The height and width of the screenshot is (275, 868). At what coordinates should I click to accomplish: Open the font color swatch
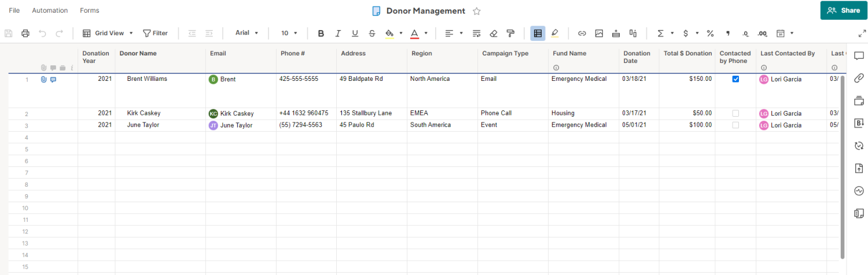coord(414,34)
